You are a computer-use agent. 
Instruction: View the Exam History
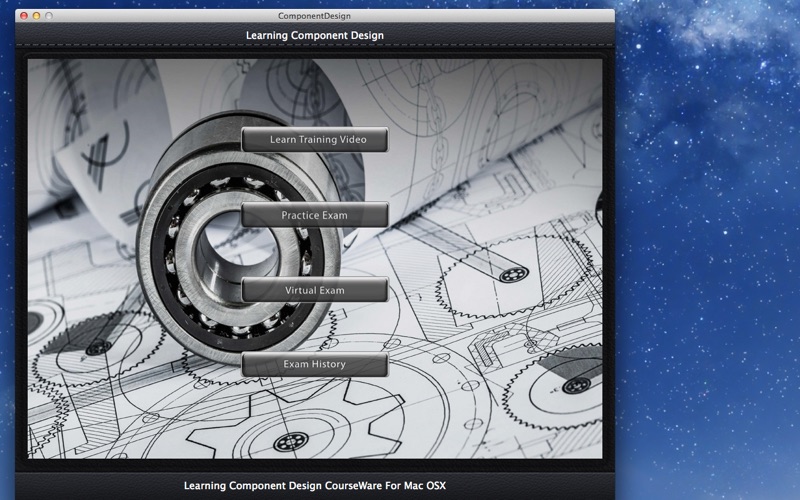click(315, 364)
